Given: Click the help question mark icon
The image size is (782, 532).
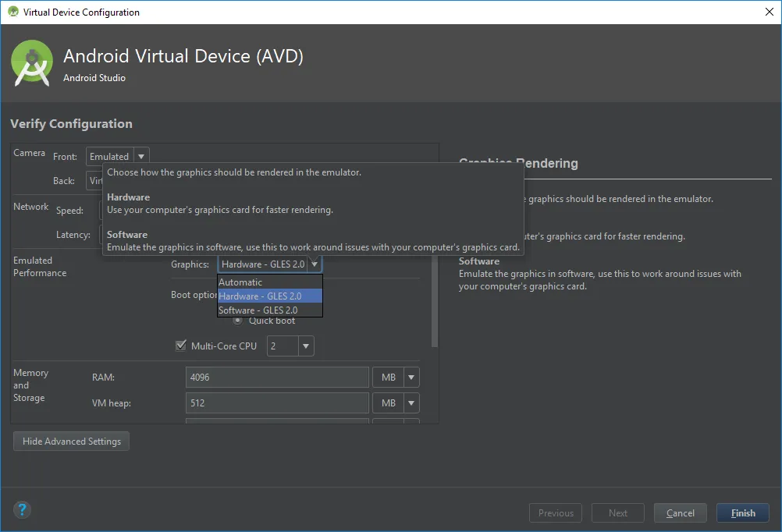Looking at the screenshot, I should click(22, 509).
